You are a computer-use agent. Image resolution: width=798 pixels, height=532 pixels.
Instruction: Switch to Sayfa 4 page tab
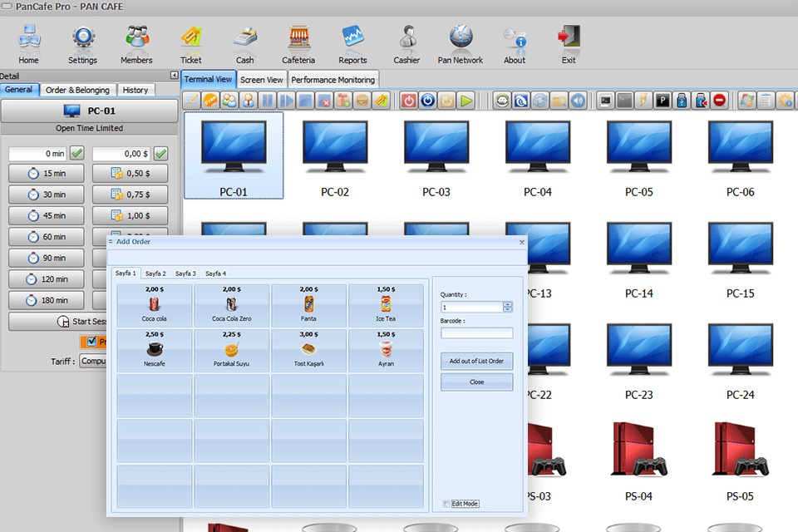coord(216,273)
